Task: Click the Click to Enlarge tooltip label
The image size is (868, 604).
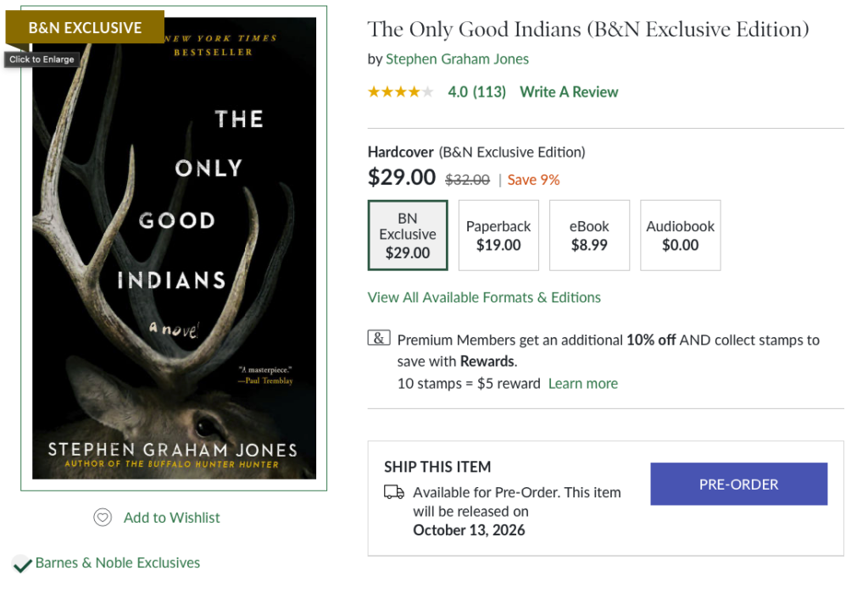Action: (42, 59)
